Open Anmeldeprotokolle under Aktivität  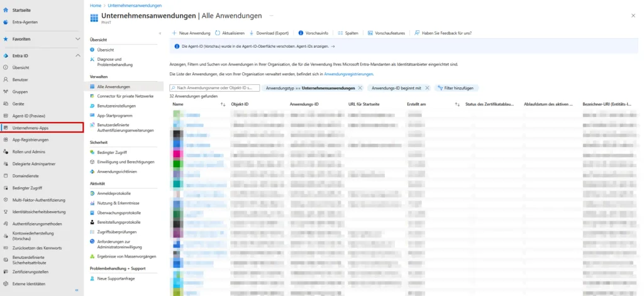click(x=114, y=193)
